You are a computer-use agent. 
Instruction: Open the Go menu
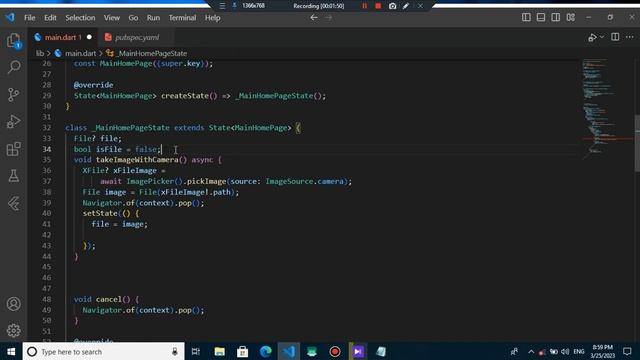point(133,18)
